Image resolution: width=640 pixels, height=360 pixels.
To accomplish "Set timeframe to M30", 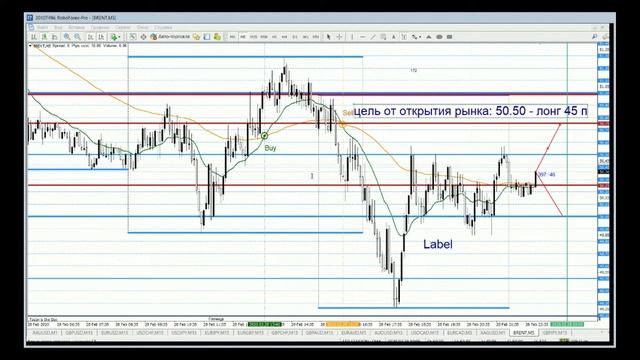I will tap(264, 37).
